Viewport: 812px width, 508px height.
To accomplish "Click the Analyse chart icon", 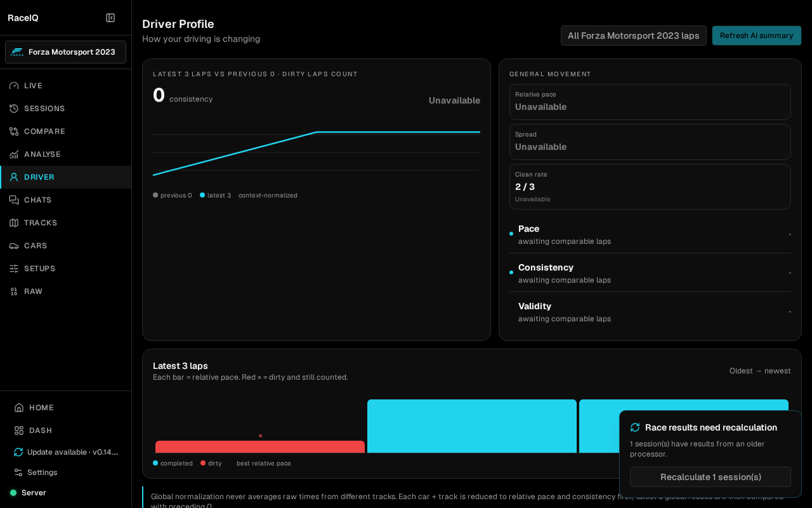I will (x=14, y=154).
